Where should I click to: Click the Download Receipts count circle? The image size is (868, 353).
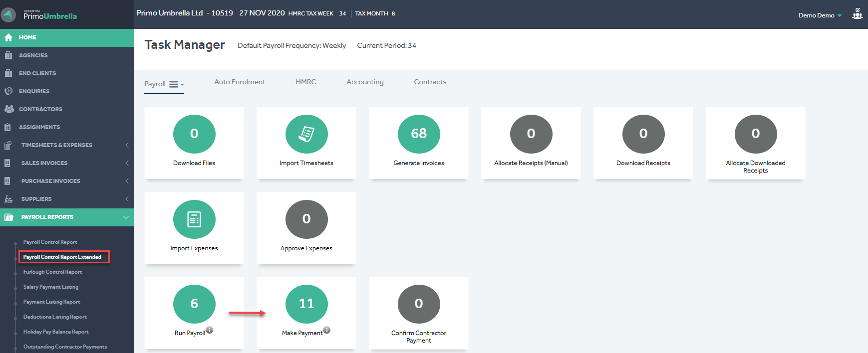coord(643,134)
